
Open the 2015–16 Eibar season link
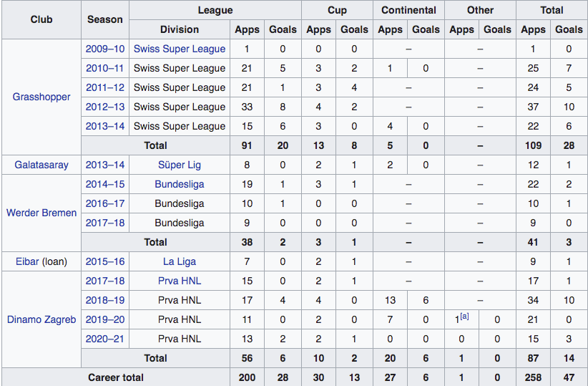coord(105,261)
